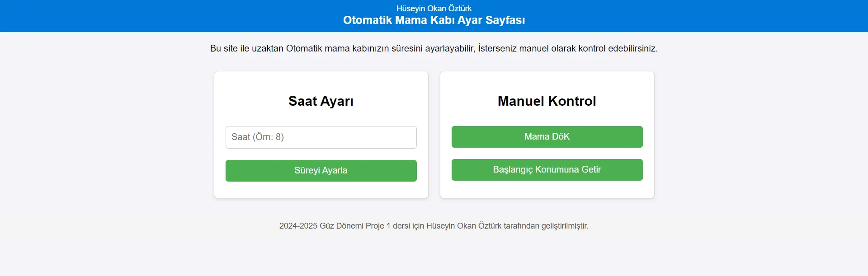
Task: Click "Hüseyin Okan Öztürk" in the footer
Action: 464,226
